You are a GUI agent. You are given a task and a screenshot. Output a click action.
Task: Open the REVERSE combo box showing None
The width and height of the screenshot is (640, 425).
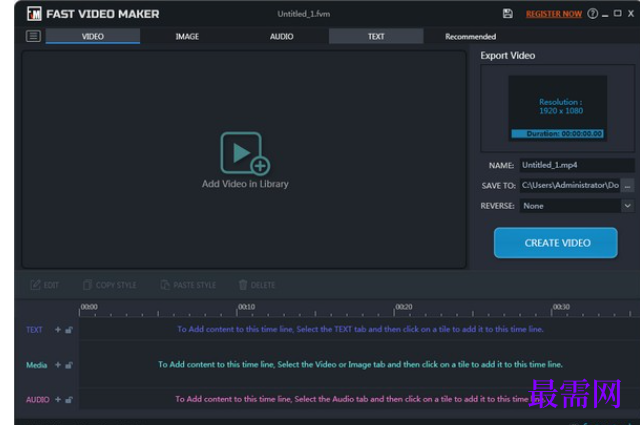(x=577, y=206)
